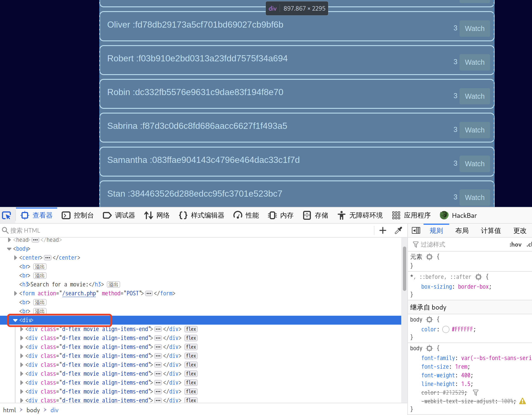Toggle the sidebar pane split icon
532x415 pixels.
[416, 230]
